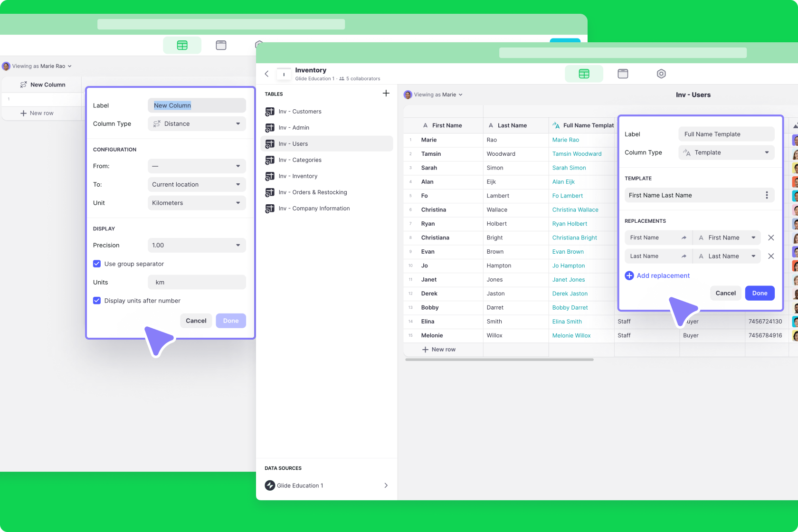Screen dimensions: 798x532
Task: Open the data table view icon
Action: click(x=584, y=74)
